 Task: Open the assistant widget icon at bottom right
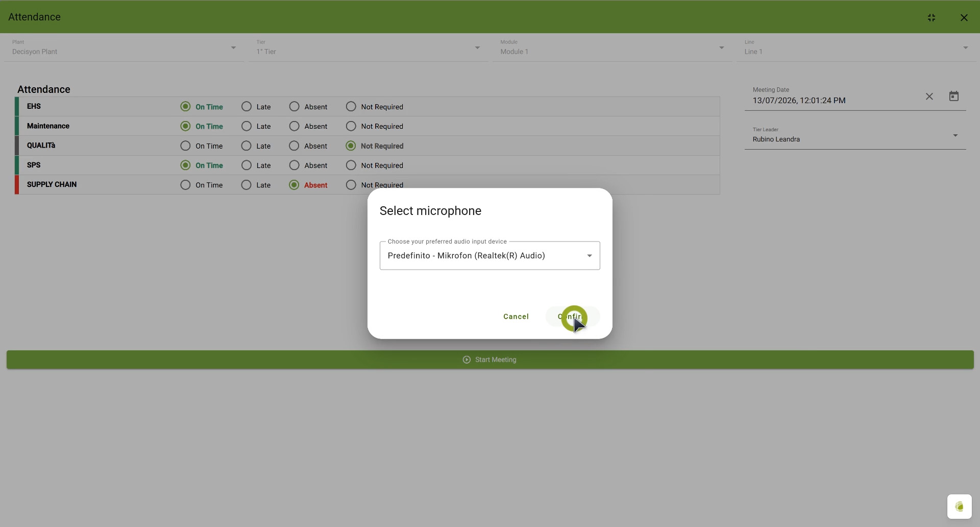pyautogui.click(x=960, y=507)
